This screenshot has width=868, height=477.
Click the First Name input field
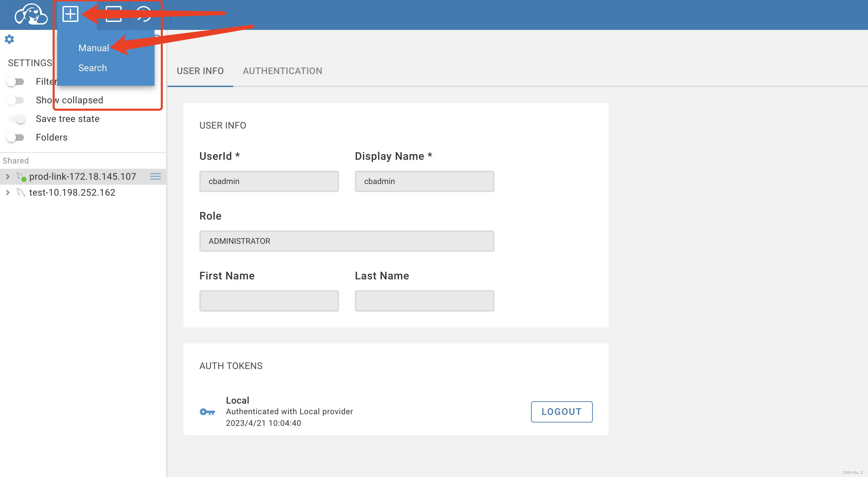point(269,301)
